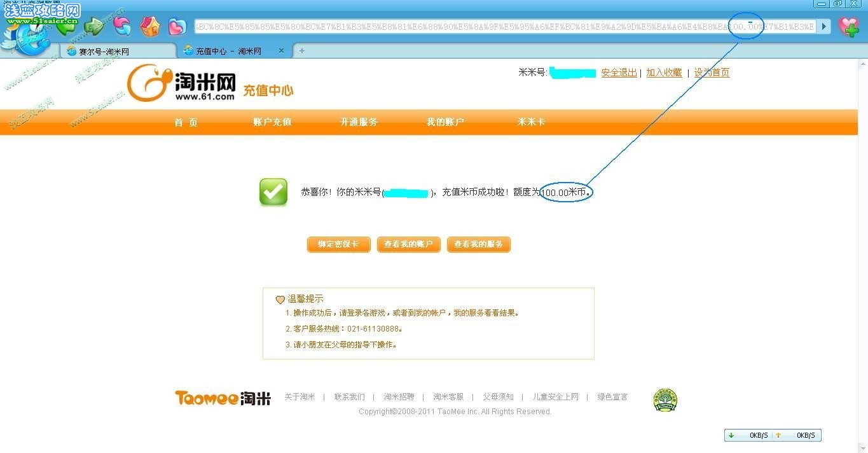Click the green back arrow in the browser toolbar
868x453 pixels.
click(65, 26)
